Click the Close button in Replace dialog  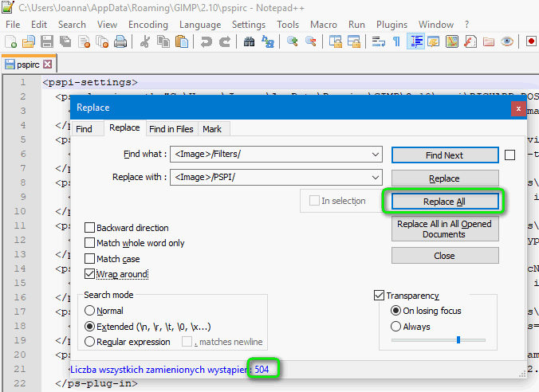(x=445, y=256)
